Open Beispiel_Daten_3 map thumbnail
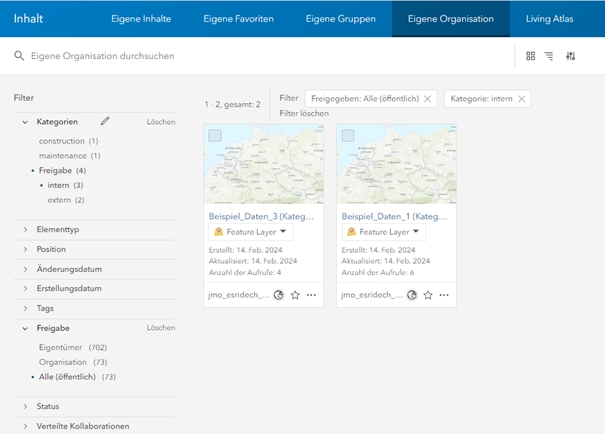The height and width of the screenshot is (434, 605). click(x=264, y=164)
